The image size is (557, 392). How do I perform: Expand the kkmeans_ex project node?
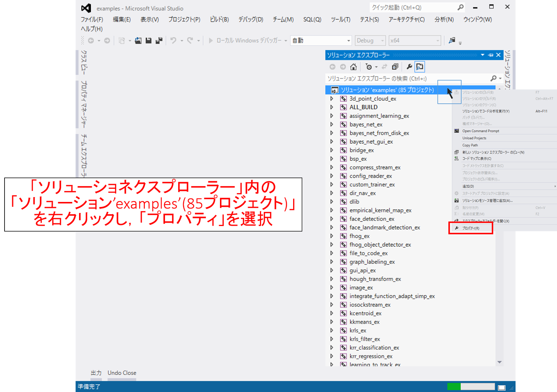[332, 322]
